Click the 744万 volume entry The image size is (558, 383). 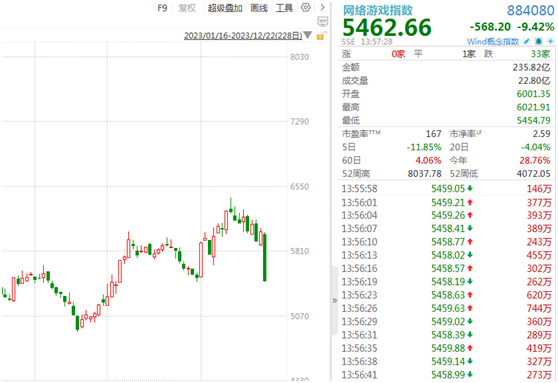tap(539, 308)
